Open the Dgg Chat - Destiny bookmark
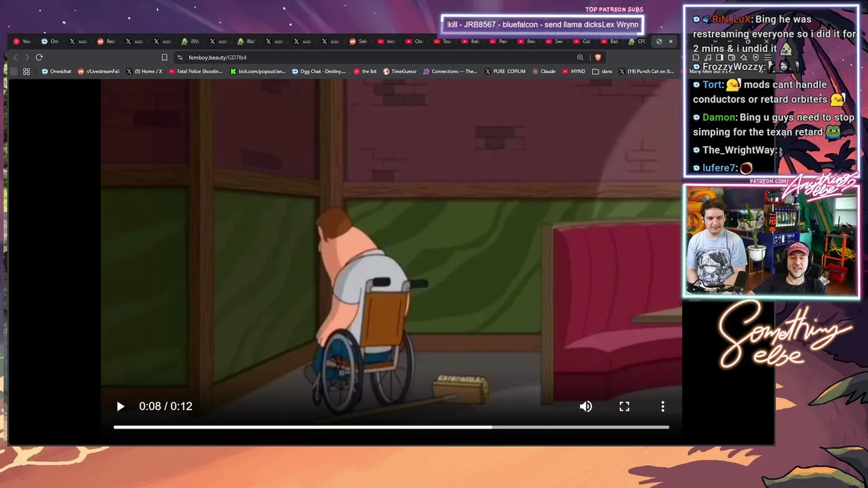This screenshot has width=868, height=488. (319, 71)
